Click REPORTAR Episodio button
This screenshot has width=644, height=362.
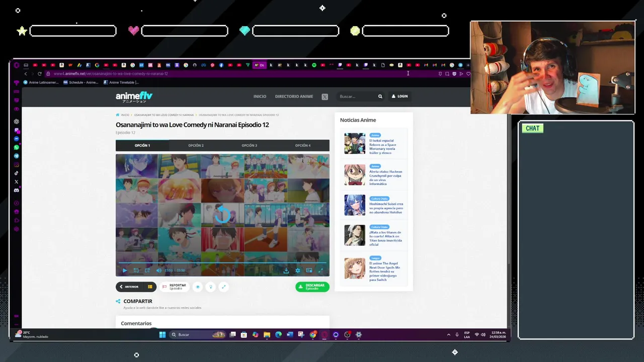coord(174,287)
